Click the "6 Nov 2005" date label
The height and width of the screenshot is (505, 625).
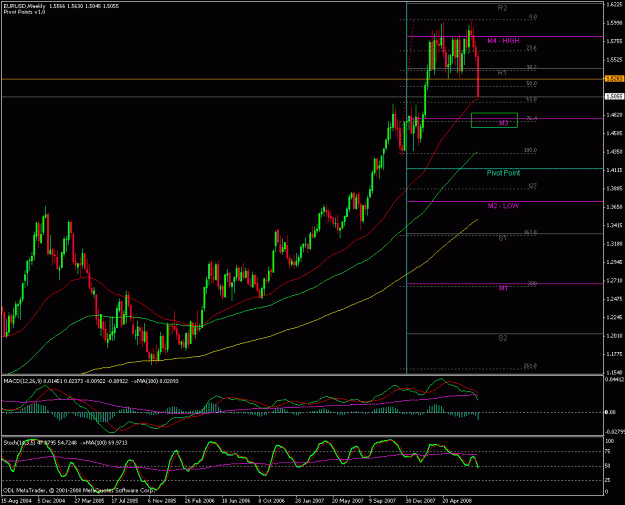click(162, 501)
